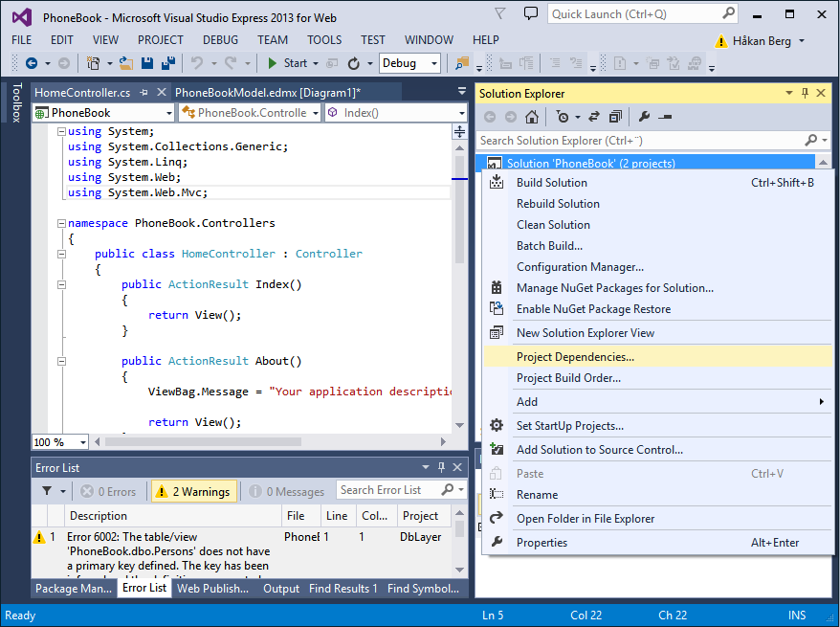Click Collapse All icon in Solution Explorer
Screen dimensions: 840x627
click(x=615, y=116)
